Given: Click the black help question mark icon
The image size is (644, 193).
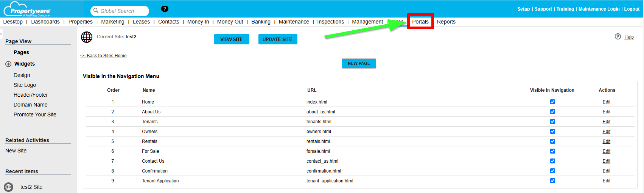Looking at the screenshot, I should [165, 9].
